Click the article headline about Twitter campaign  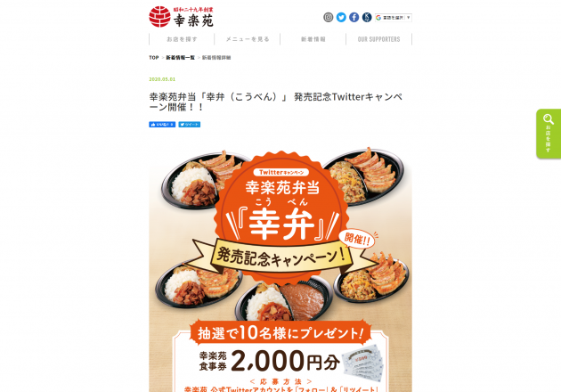[276, 102]
